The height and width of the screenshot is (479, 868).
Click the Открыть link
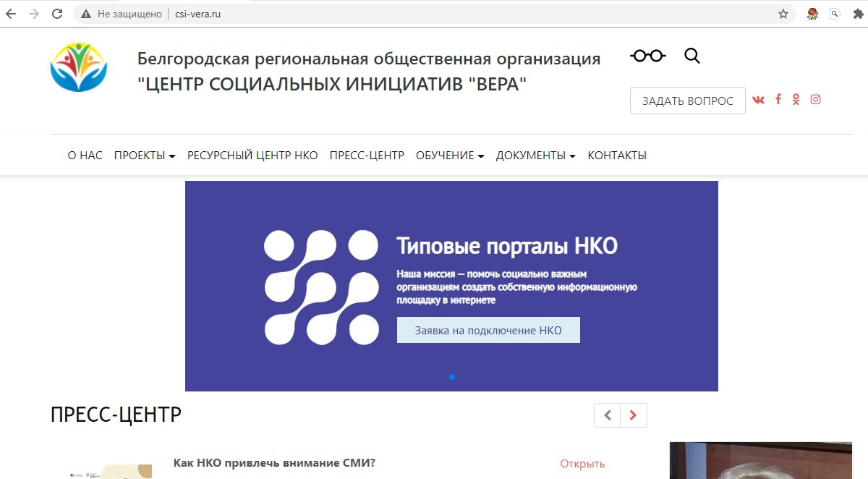(582, 464)
